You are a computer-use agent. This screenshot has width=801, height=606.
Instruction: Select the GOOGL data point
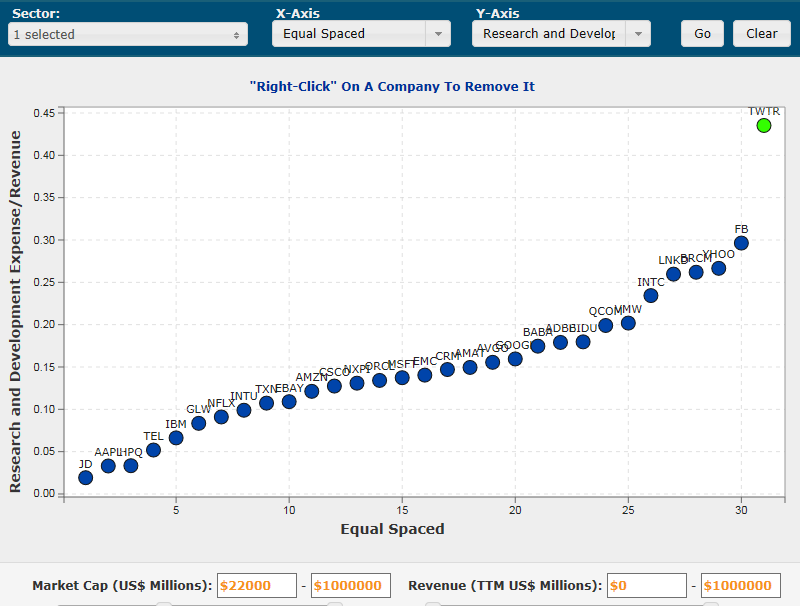(515, 359)
